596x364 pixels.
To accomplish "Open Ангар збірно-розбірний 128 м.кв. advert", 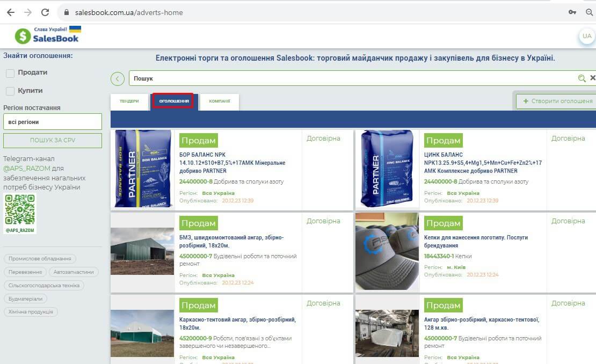I will pyautogui.click(x=482, y=324).
